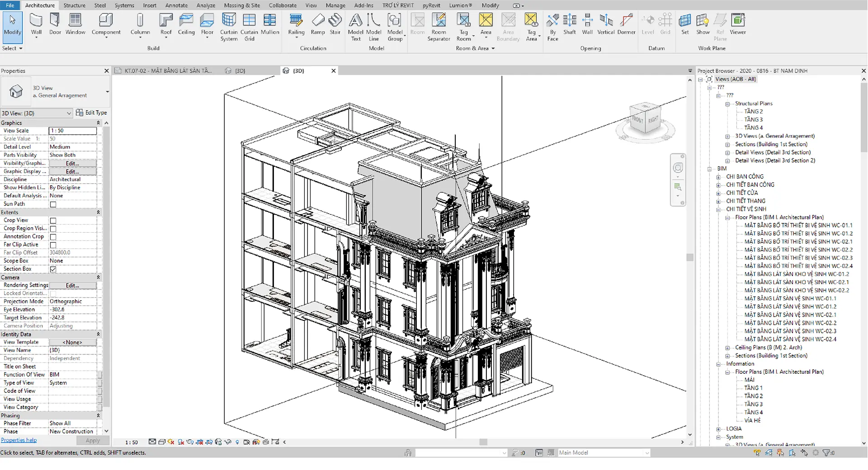Collapse the Structural Plans node
The width and height of the screenshot is (868, 470).
tap(727, 103)
